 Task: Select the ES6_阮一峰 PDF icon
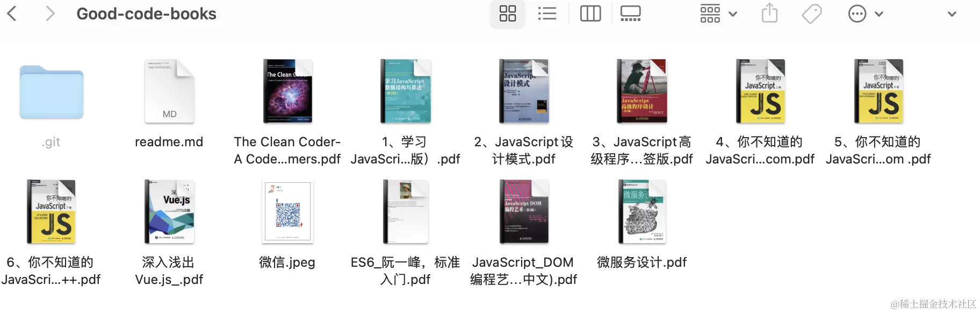(x=406, y=212)
